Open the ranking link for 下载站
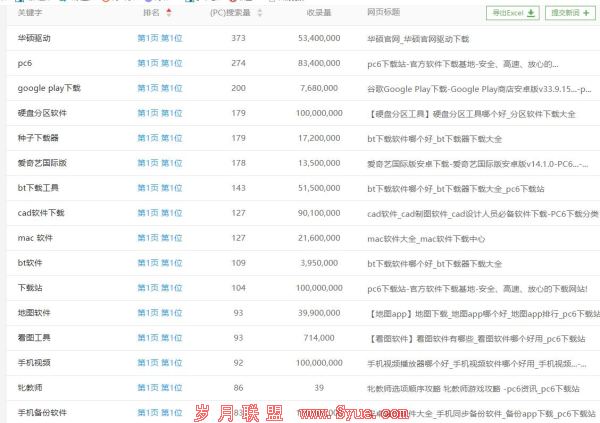Viewport: 600px width, 423px height. pyautogui.click(x=160, y=288)
